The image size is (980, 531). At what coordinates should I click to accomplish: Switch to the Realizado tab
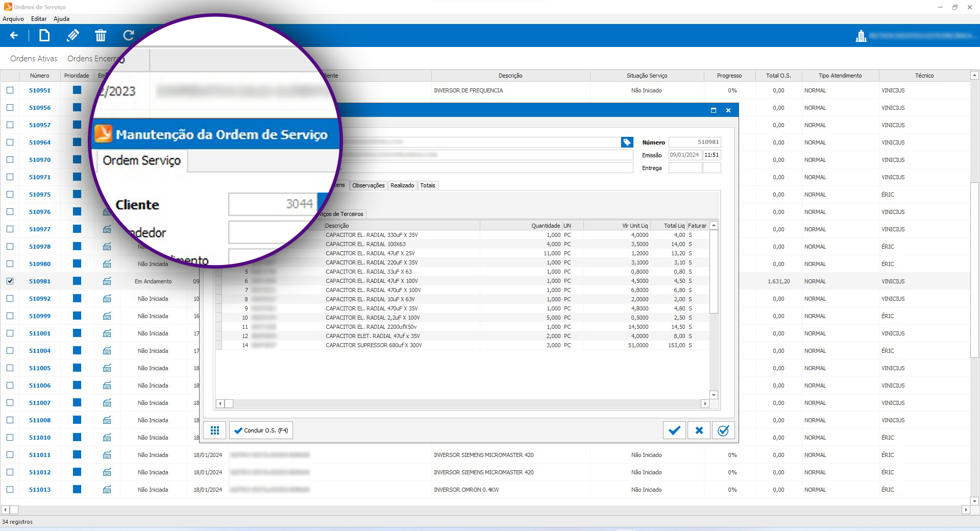[402, 185]
